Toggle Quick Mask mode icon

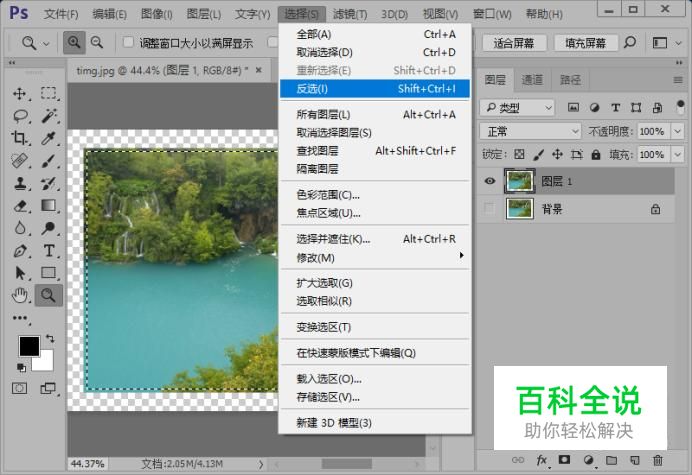coord(19,388)
